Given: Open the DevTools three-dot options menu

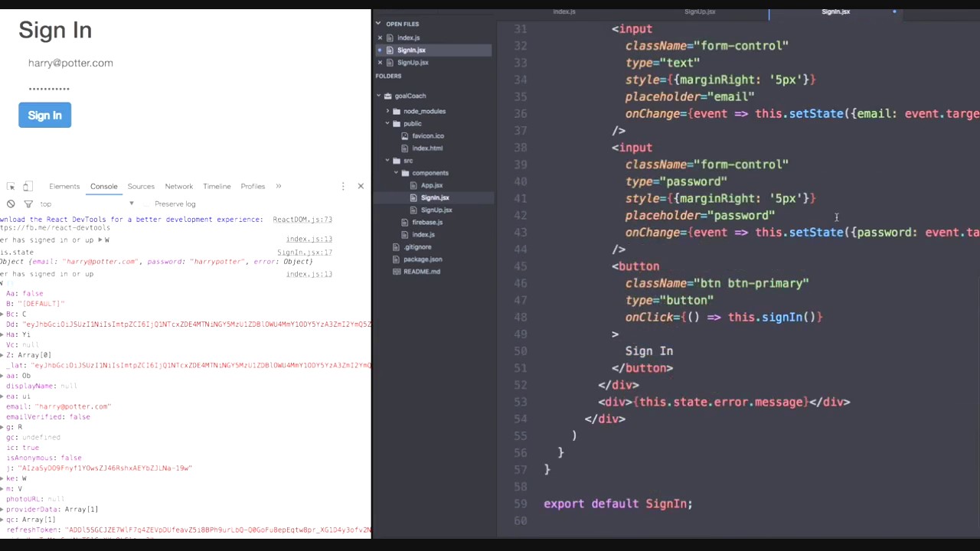Looking at the screenshot, I should pyautogui.click(x=342, y=186).
